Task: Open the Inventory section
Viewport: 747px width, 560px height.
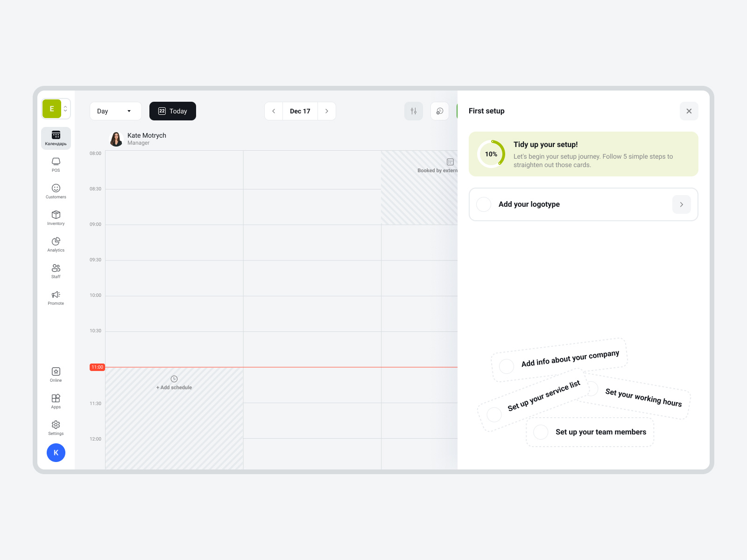Action: coord(56,217)
